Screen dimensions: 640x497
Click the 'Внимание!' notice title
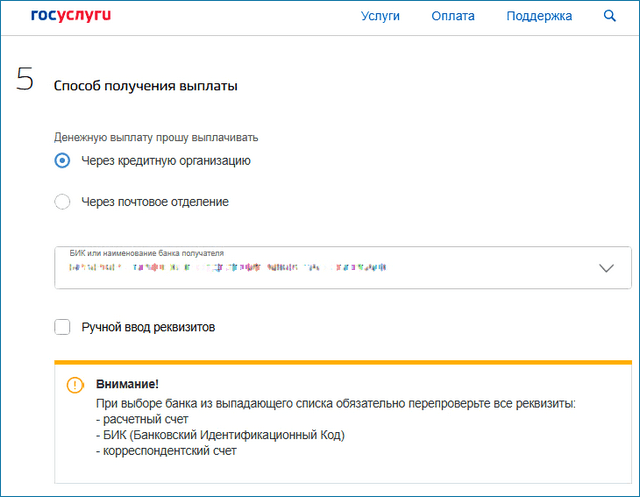[127, 384]
